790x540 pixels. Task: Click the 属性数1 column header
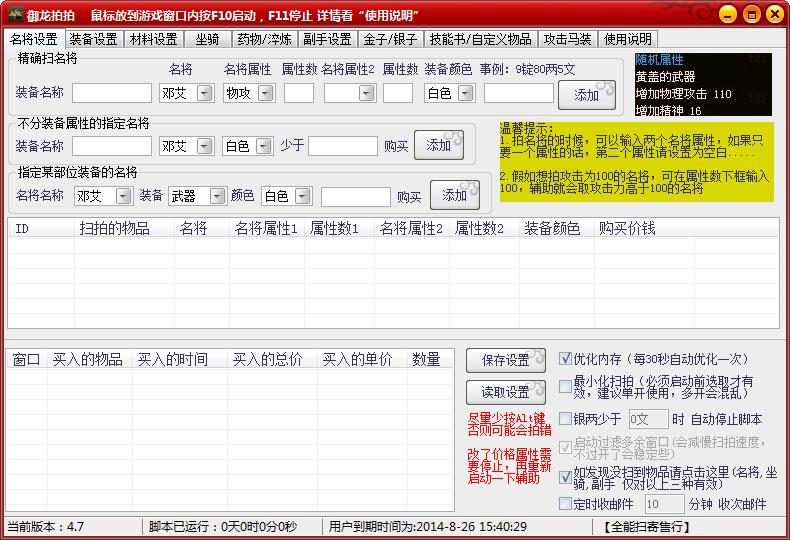point(339,229)
